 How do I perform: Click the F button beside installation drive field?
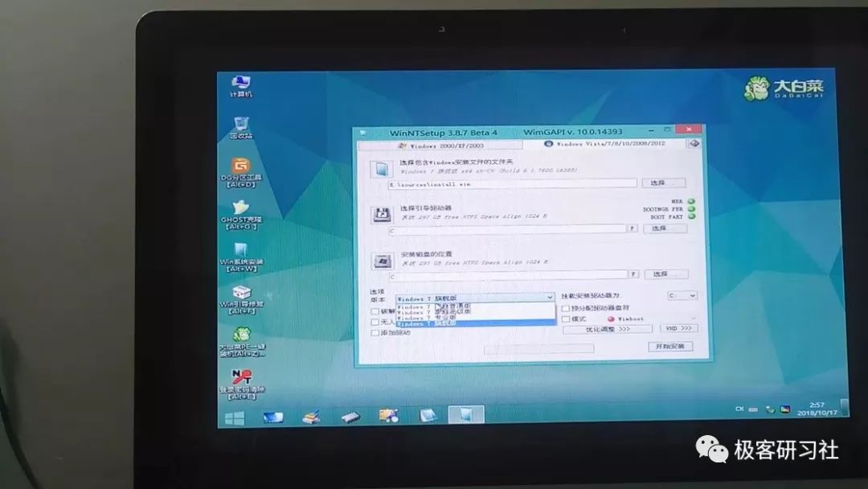[x=633, y=274]
